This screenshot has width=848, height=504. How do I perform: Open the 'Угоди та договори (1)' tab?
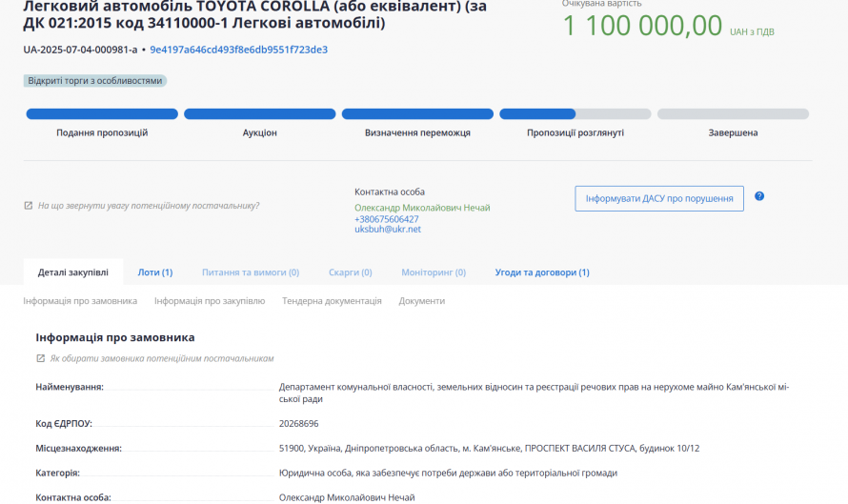tap(542, 272)
